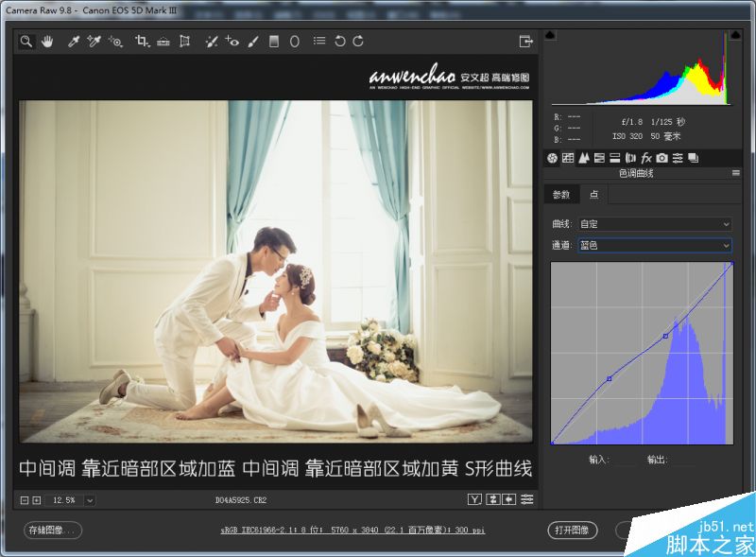
Task: Select the Radial Filter tool
Action: click(x=295, y=42)
